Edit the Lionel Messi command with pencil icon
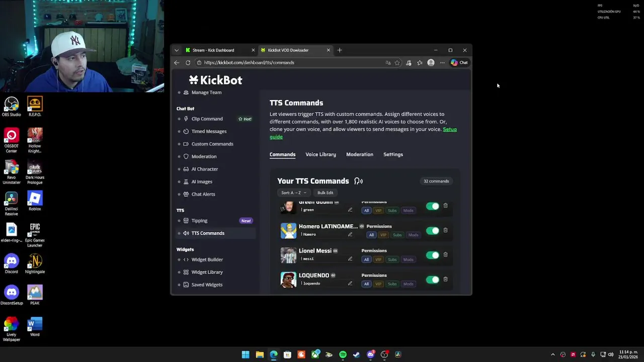 click(350, 259)
